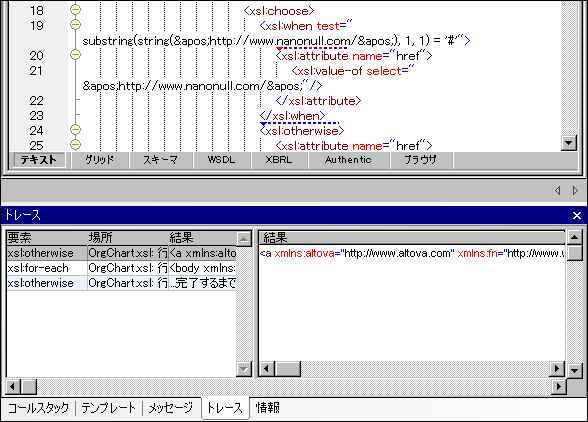
Task: Click the result pane horizontal scrollbar thumb
Action: click(288, 369)
